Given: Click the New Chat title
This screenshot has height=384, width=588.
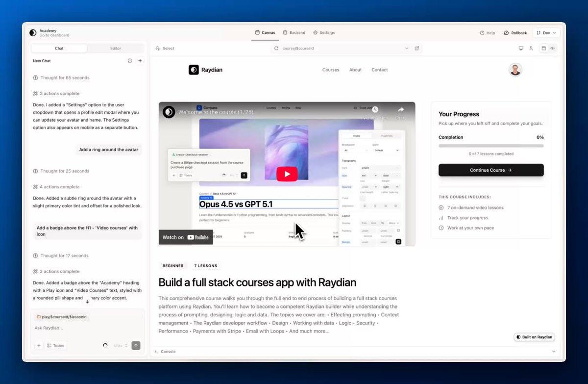Looking at the screenshot, I should pyautogui.click(x=42, y=61).
